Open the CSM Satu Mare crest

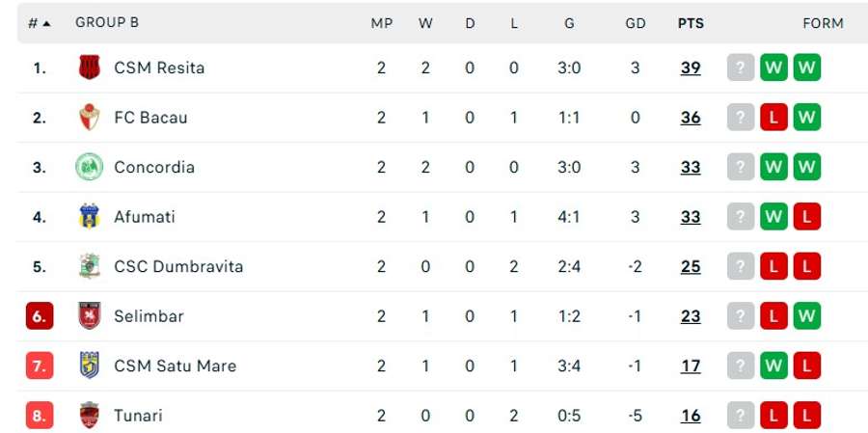[x=89, y=365]
